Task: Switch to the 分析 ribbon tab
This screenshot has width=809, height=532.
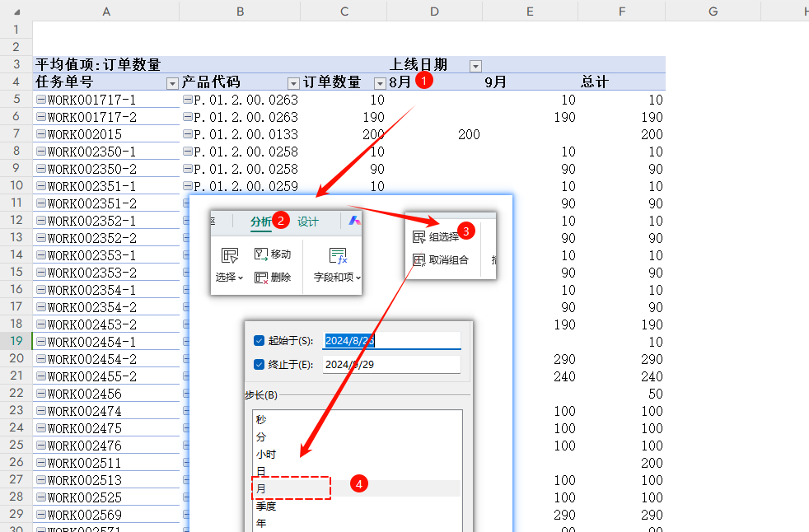Action: [x=260, y=222]
